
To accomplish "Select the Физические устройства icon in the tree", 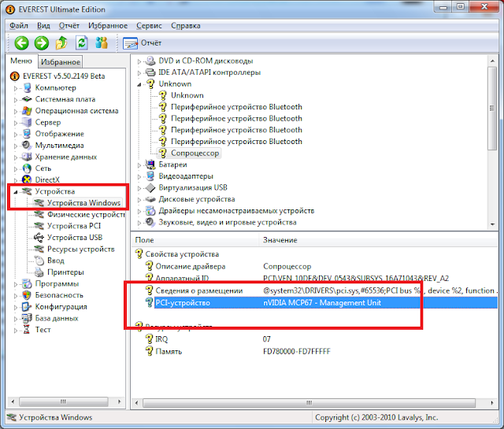I will 39,214.
